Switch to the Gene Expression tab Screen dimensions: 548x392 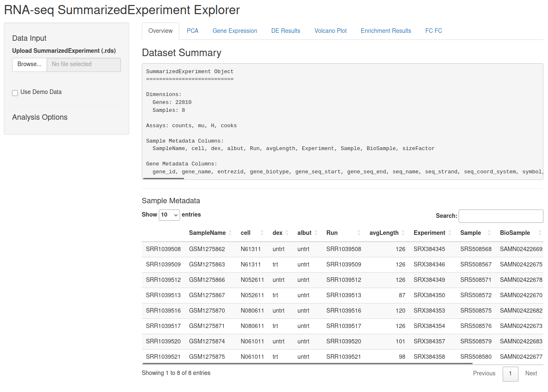235,31
